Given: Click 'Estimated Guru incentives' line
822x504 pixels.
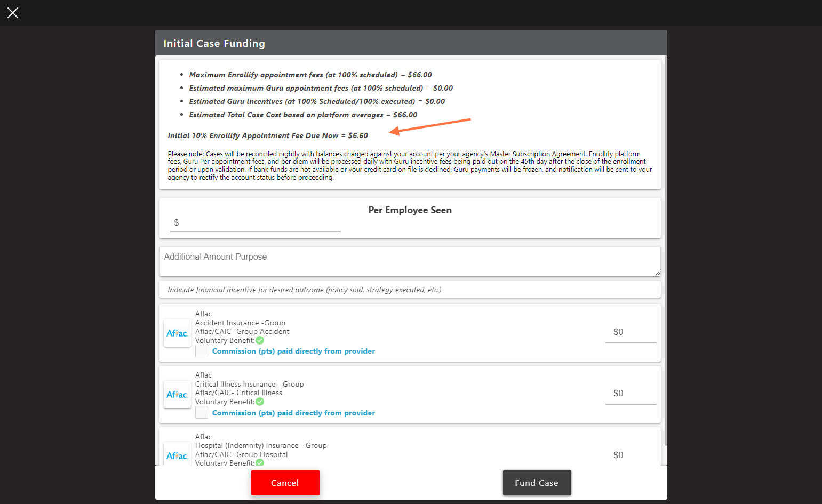Looking at the screenshot, I should tap(317, 101).
